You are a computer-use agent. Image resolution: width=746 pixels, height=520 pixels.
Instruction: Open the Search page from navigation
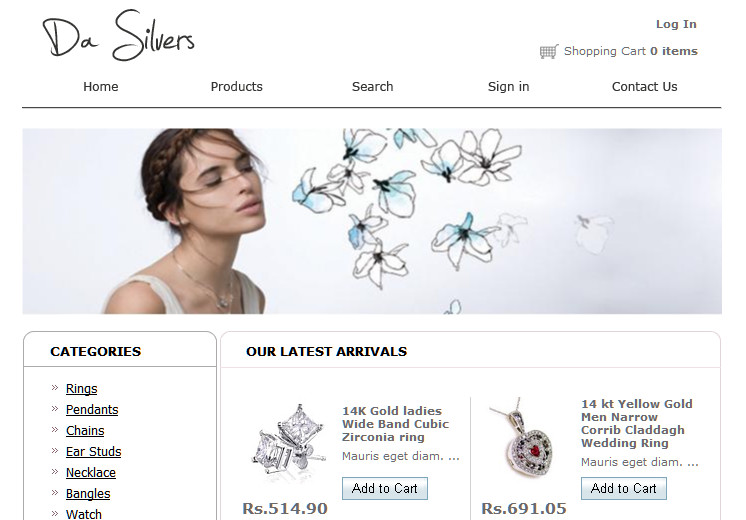373,87
